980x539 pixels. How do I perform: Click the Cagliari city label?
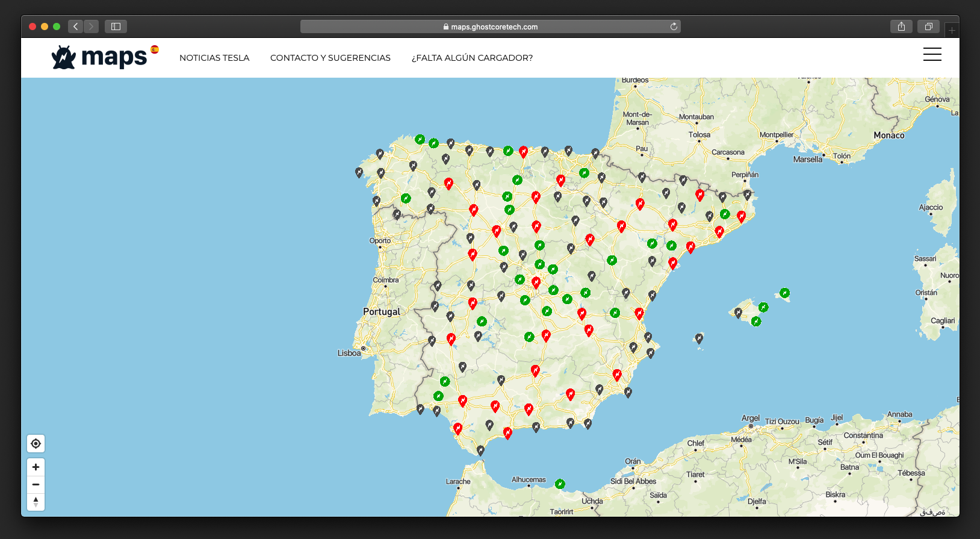[x=943, y=320]
